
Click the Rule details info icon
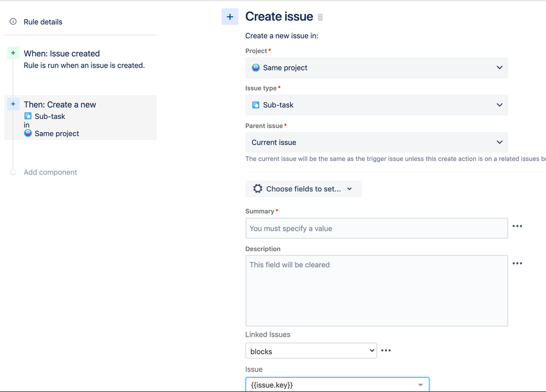point(13,22)
